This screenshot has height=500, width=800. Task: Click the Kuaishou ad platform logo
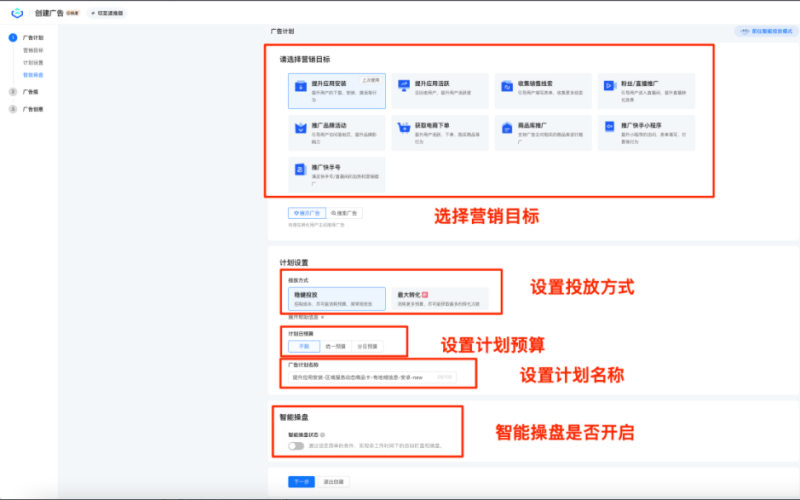click(17, 13)
